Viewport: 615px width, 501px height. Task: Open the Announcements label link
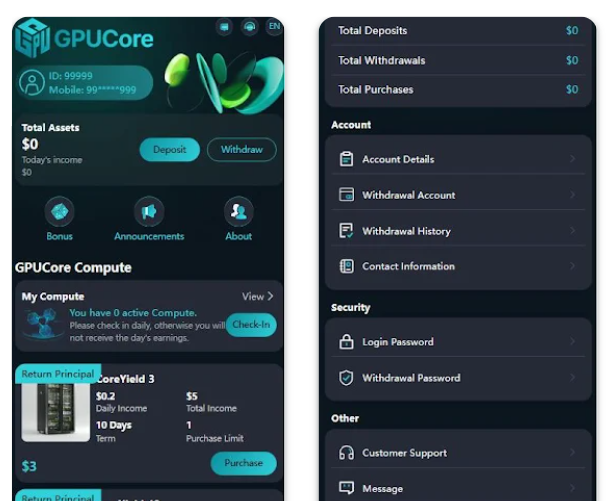(x=149, y=236)
